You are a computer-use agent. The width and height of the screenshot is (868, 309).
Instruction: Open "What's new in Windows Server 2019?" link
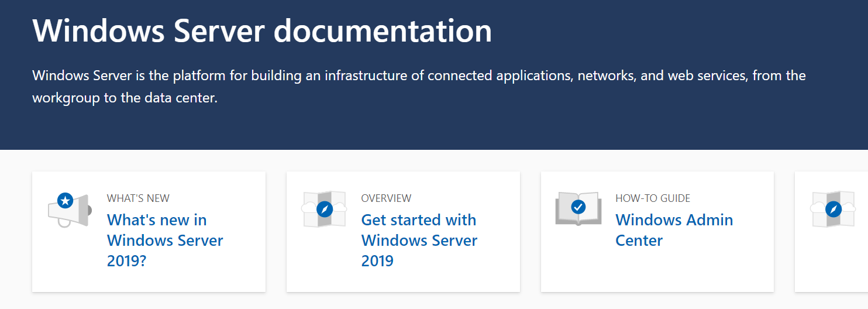(165, 240)
